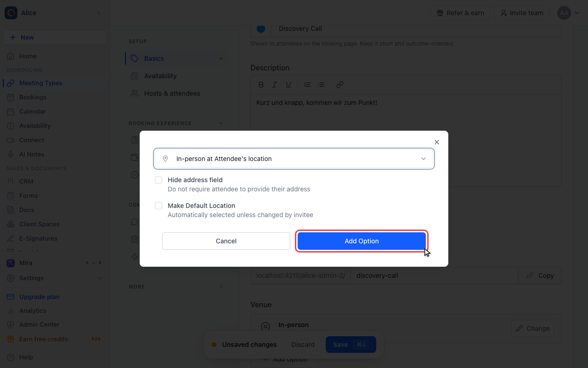Cancel the location dialog
Viewport: 588px width, 368px height.
tap(226, 241)
